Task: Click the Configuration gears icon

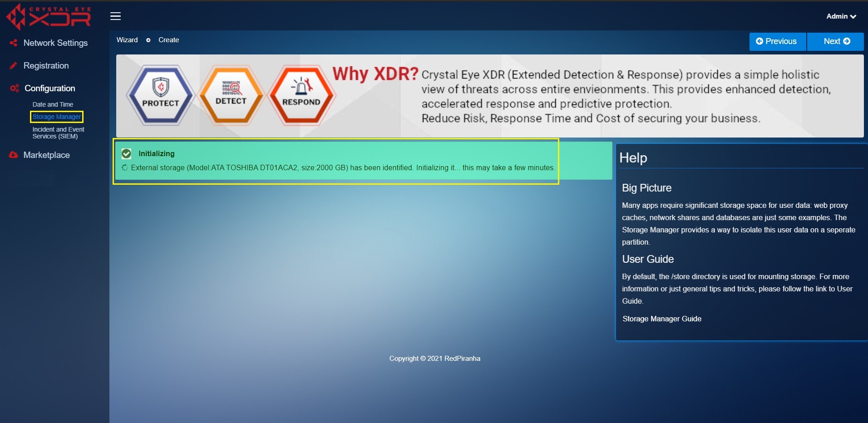Action: pyautogui.click(x=14, y=88)
